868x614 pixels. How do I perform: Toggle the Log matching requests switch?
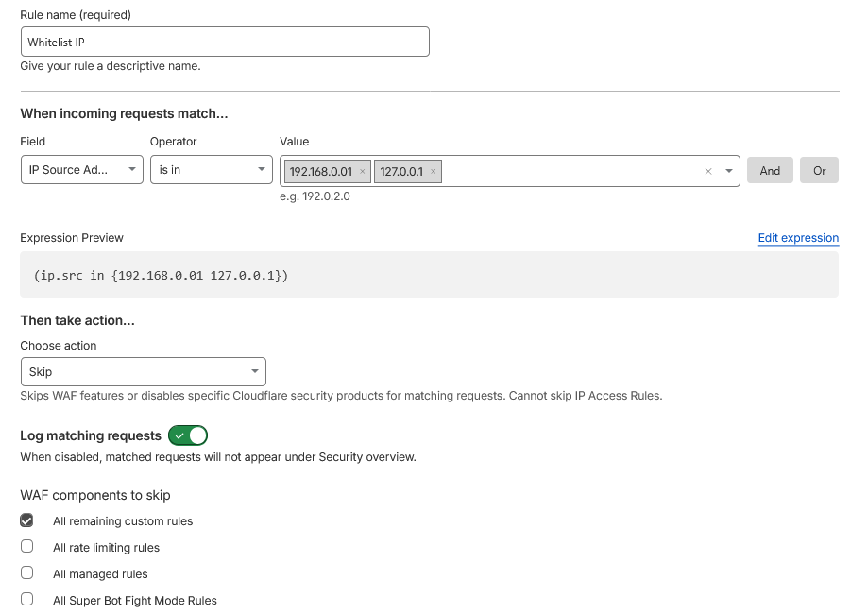coord(188,435)
